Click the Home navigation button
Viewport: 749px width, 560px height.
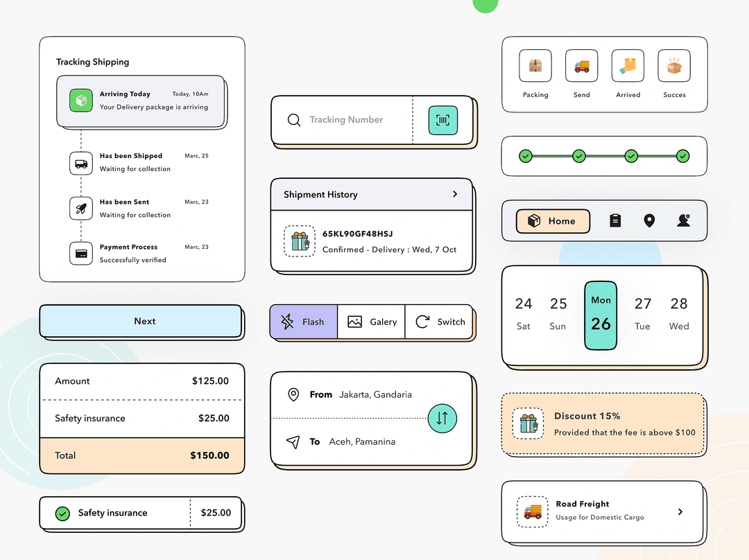point(553,221)
